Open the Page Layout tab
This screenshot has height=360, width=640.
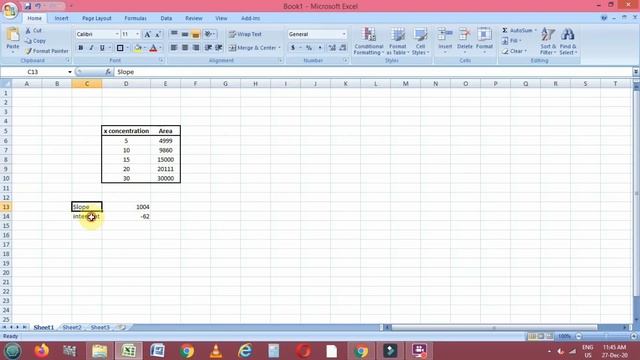[97, 18]
